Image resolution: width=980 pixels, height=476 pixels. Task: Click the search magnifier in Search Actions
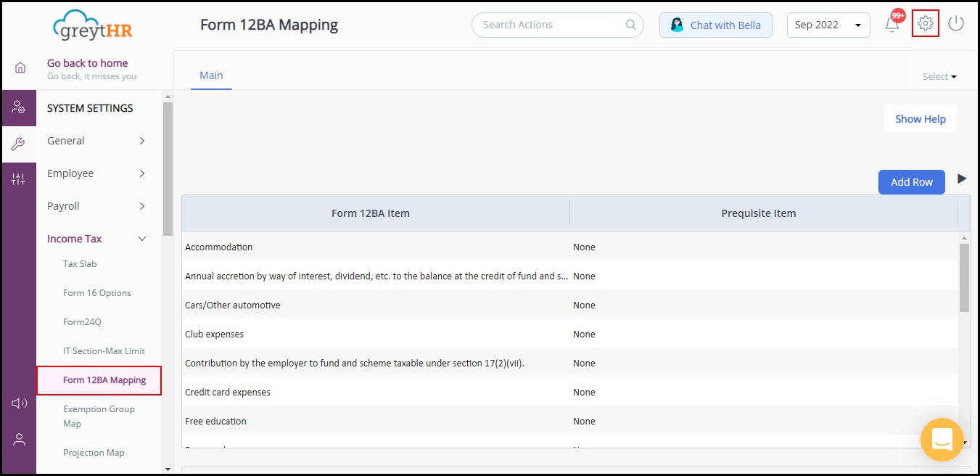pyautogui.click(x=630, y=25)
